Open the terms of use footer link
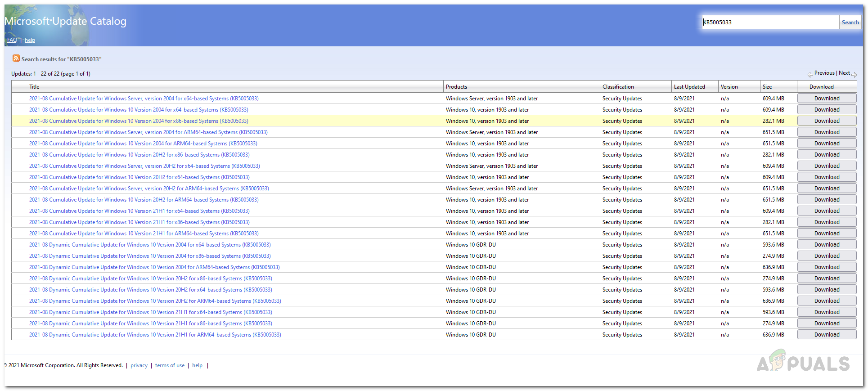Image resolution: width=868 pixels, height=391 pixels. coord(170,365)
